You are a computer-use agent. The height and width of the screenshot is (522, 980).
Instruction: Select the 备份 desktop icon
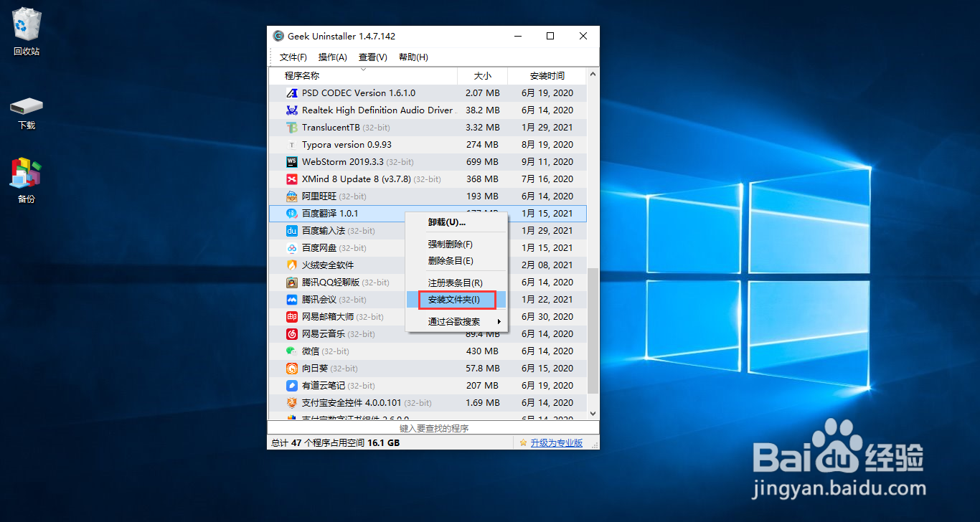pos(27,181)
